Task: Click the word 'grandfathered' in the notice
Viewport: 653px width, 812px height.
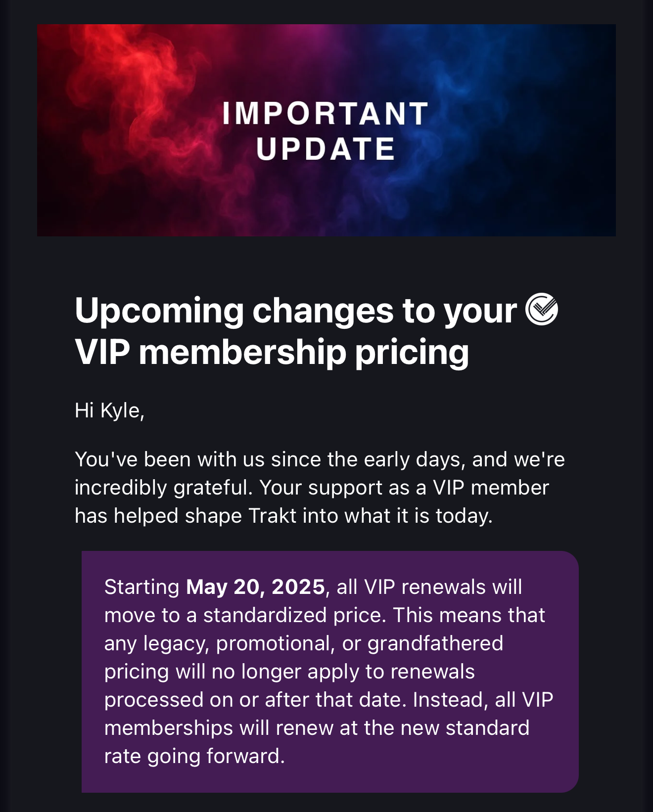Action: tap(435, 643)
